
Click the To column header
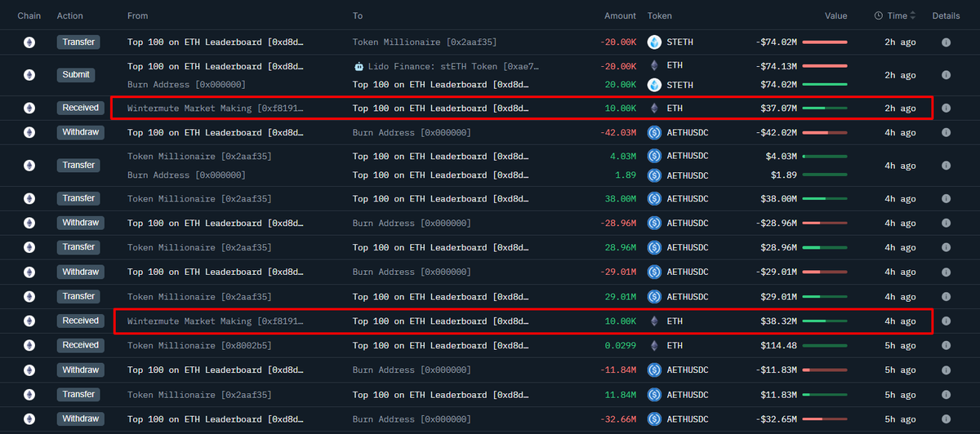[358, 15]
